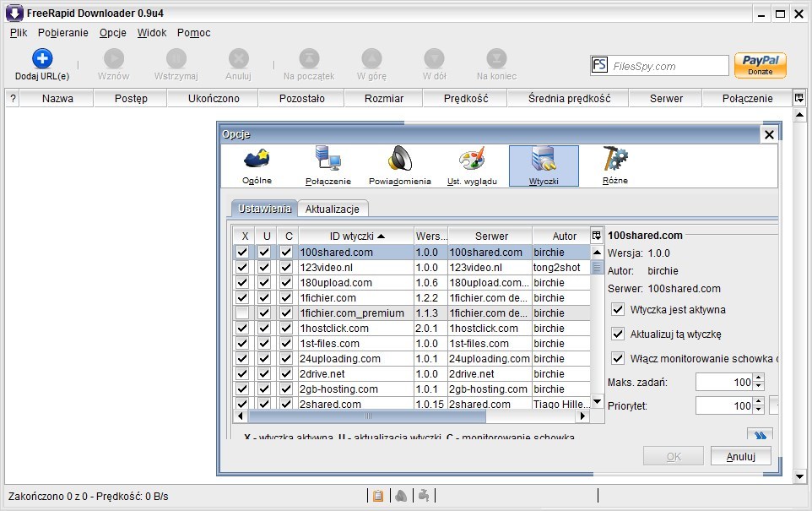This screenshot has height=511, width=812.
Task: Open the Plik menu
Action: (18, 33)
